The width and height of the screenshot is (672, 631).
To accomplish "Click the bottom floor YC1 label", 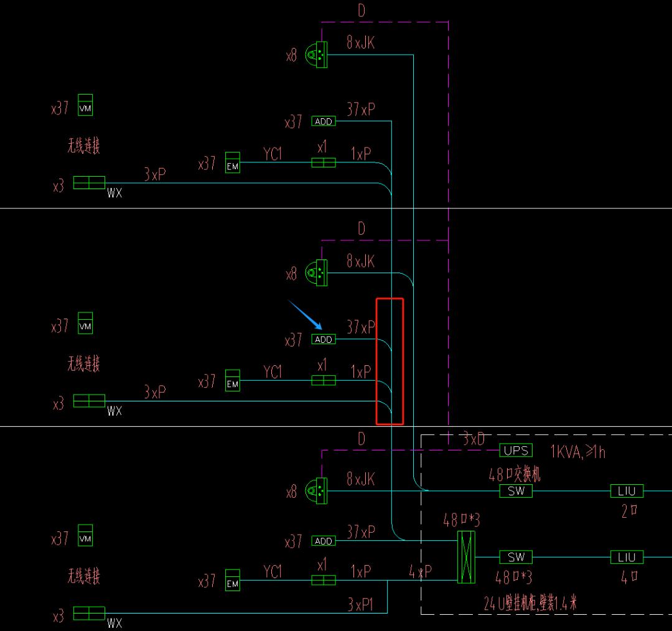I will [273, 571].
